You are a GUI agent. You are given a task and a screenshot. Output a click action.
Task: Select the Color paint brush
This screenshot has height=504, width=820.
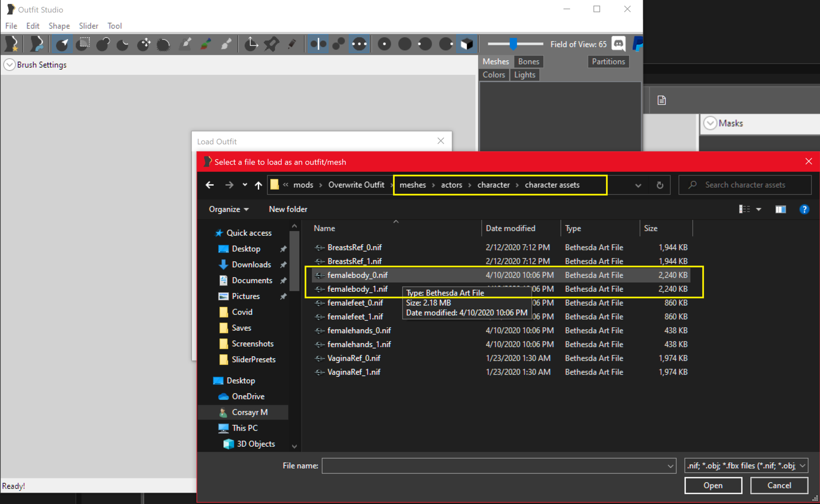pyautogui.click(x=206, y=44)
